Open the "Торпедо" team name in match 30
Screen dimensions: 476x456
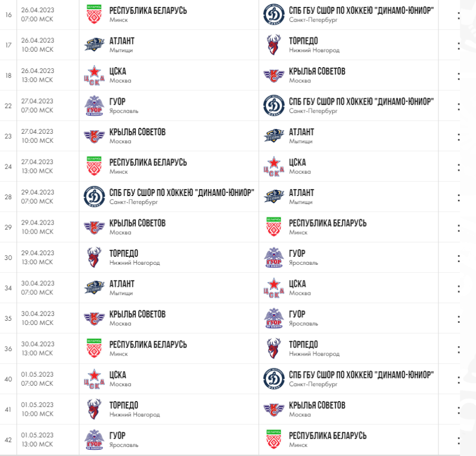coord(123,254)
